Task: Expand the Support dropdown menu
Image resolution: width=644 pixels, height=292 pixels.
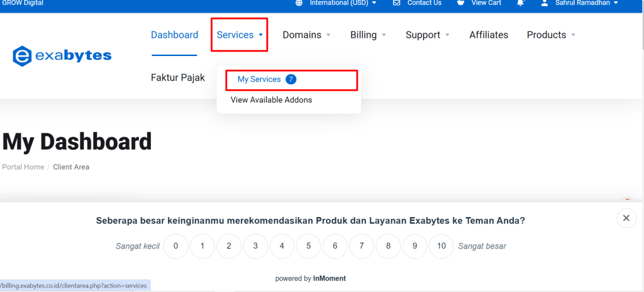Action: tap(427, 35)
